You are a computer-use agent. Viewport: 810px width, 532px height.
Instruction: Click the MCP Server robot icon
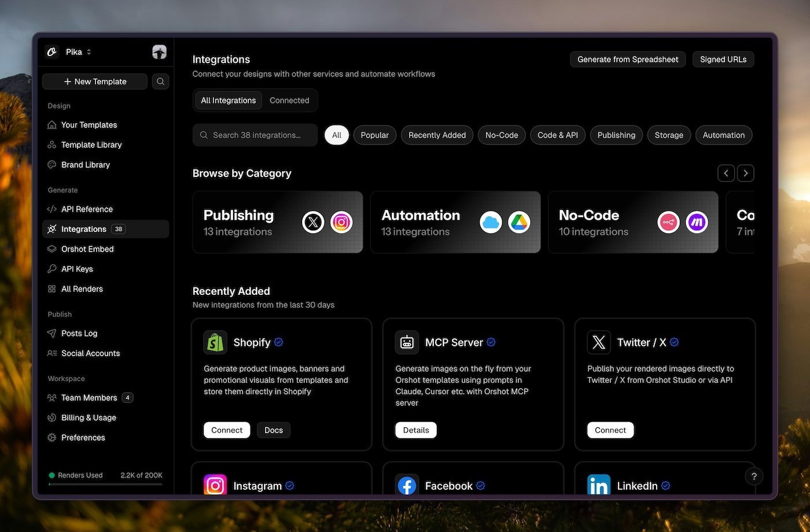(407, 342)
